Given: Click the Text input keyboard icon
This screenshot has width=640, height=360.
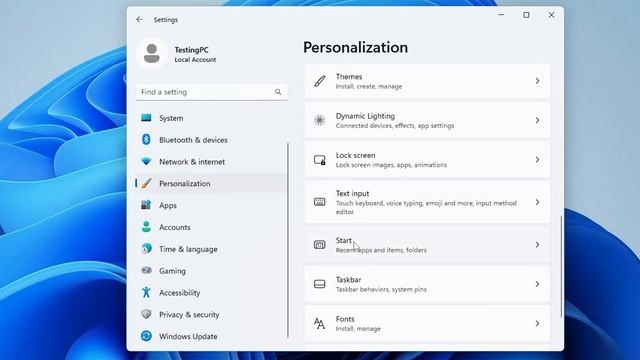Looking at the screenshot, I should 320,202.
